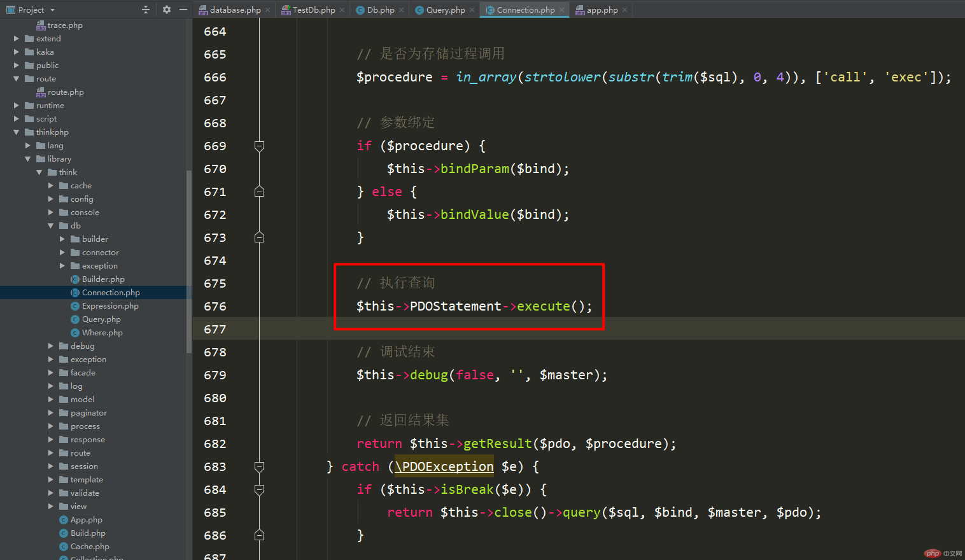Expand the runtime folder
The height and width of the screenshot is (560, 965).
pos(17,106)
